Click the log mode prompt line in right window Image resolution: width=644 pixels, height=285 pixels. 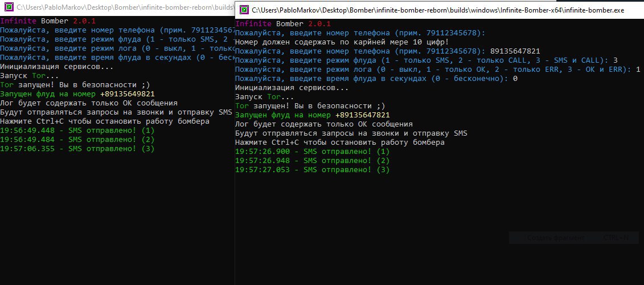[x=437, y=70]
